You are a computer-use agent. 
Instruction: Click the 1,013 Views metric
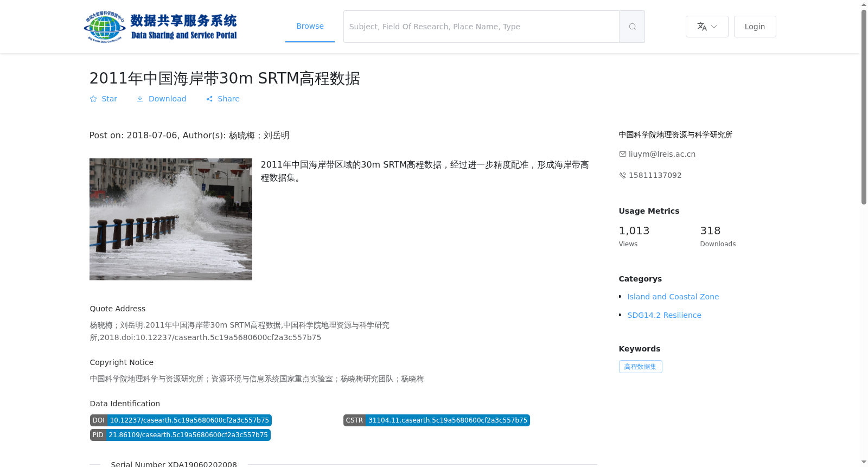tap(634, 236)
